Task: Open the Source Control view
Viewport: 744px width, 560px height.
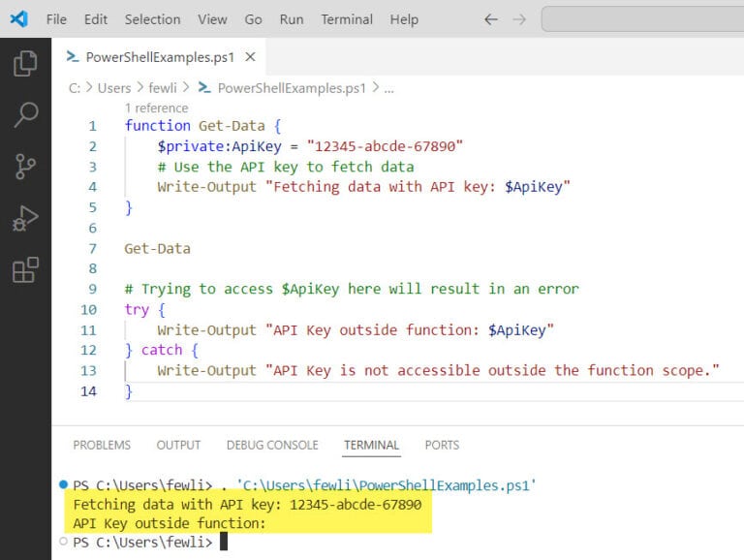Action: click(25, 167)
